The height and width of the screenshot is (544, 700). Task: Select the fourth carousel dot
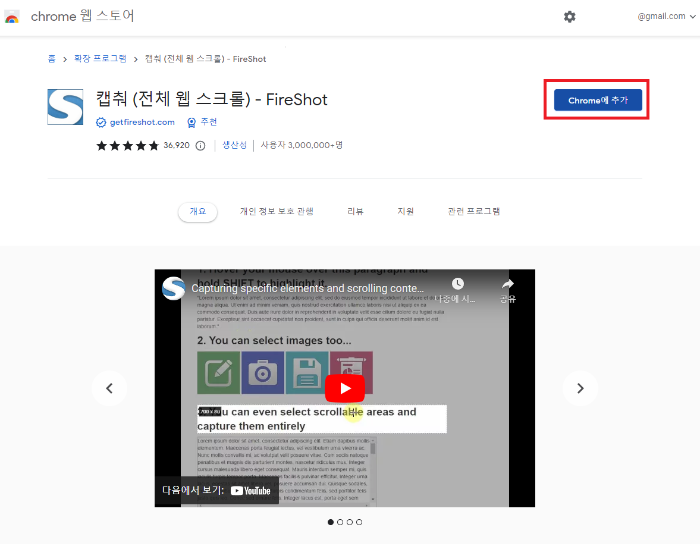point(359,522)
